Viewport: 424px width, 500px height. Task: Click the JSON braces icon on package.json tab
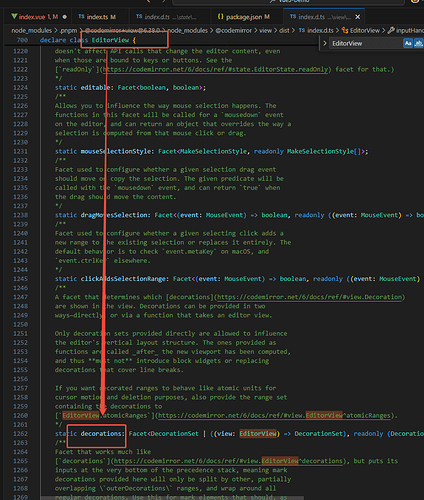point(220,16)
